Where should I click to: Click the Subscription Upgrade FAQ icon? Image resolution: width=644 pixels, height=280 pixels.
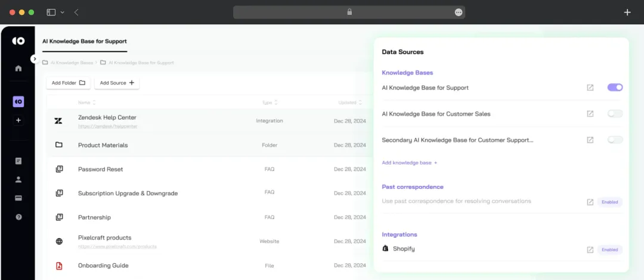pyautogui.click(x=59, y=192)
